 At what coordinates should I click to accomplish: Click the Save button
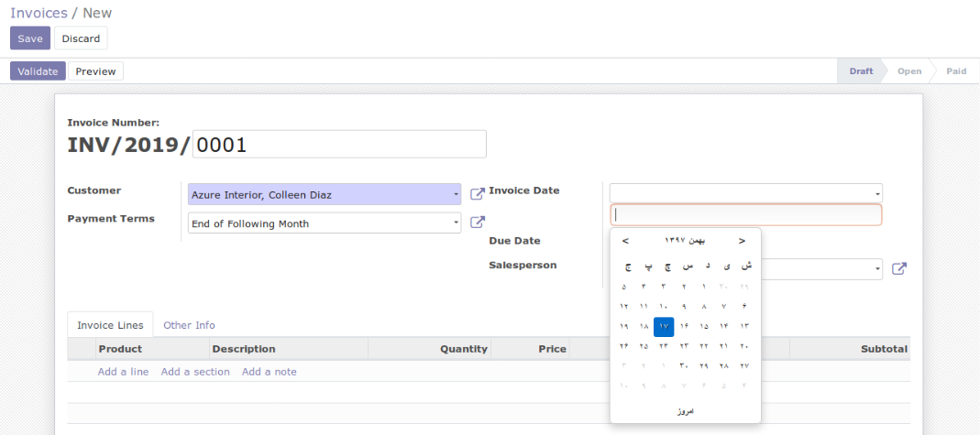pyautogui.click(x=30, y=38)
